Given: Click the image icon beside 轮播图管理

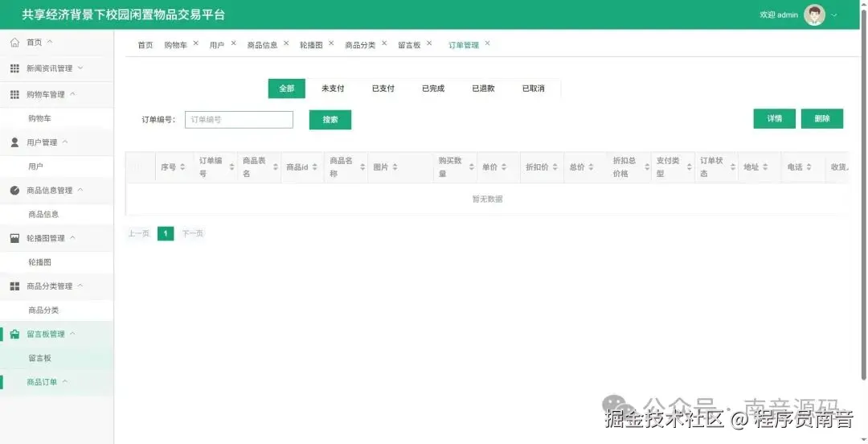Looking at the screenshot, I should [15, 238].
